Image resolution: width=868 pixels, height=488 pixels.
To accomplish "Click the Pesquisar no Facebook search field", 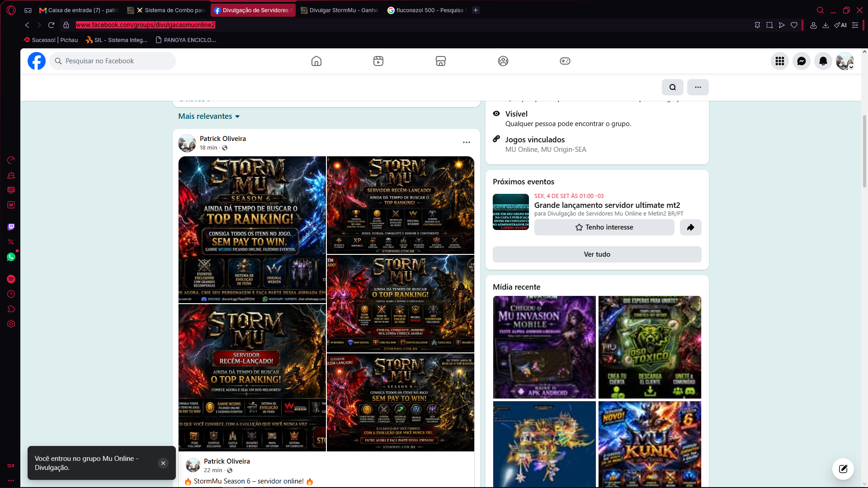I will point(113,61).
